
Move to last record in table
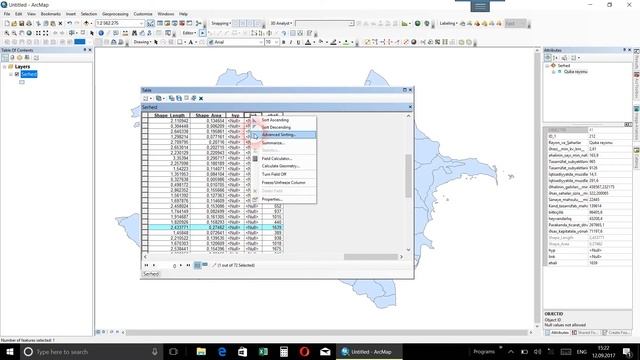coord(188,265)
